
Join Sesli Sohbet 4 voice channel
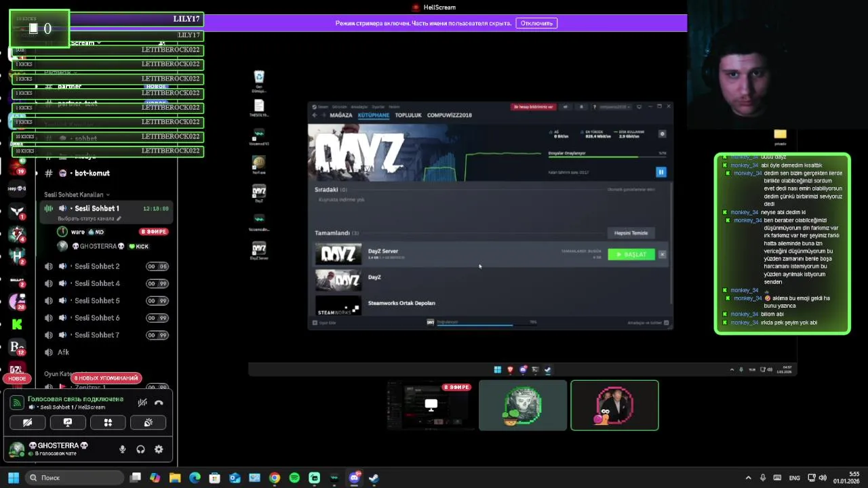tap(105, 283)
